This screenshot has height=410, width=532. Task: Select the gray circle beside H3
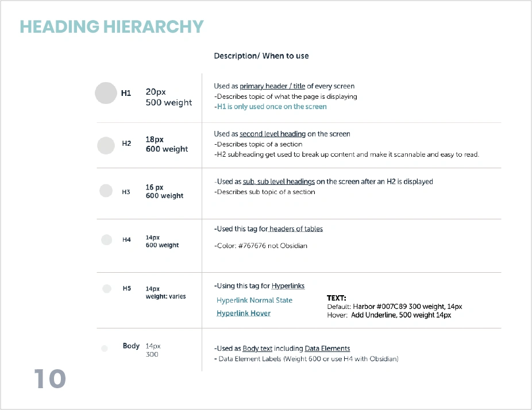coord(106,191)
